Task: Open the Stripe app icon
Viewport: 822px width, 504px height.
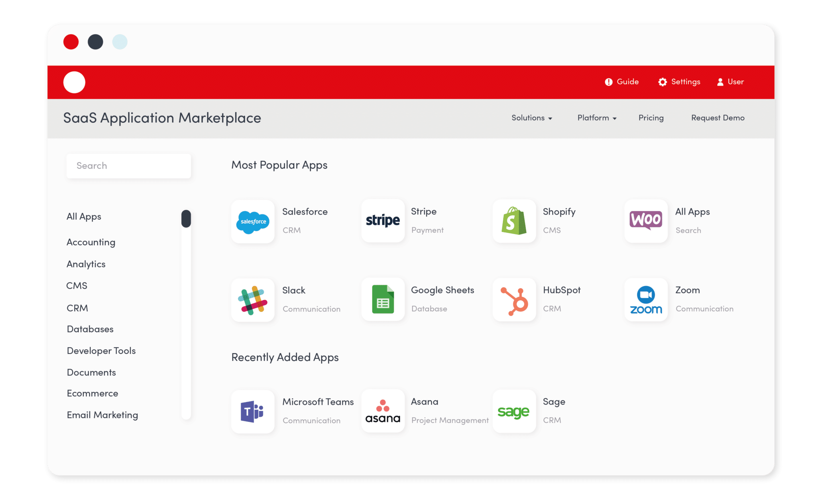Action: [383, 221]
